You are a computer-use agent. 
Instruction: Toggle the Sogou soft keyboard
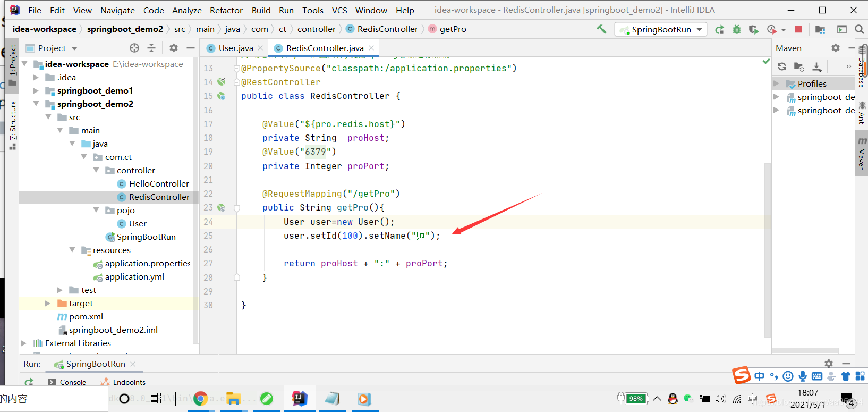click(817, 376)
